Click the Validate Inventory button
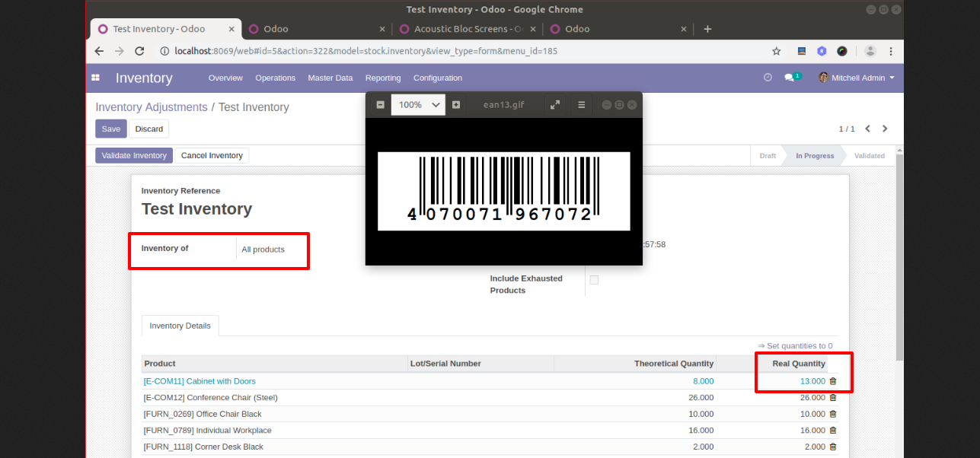Viewport: 980px width, 458px height. click(134, 155)
